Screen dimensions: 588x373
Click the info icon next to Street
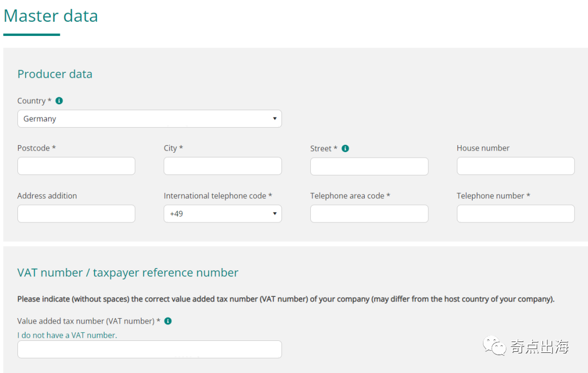(345, 148)
